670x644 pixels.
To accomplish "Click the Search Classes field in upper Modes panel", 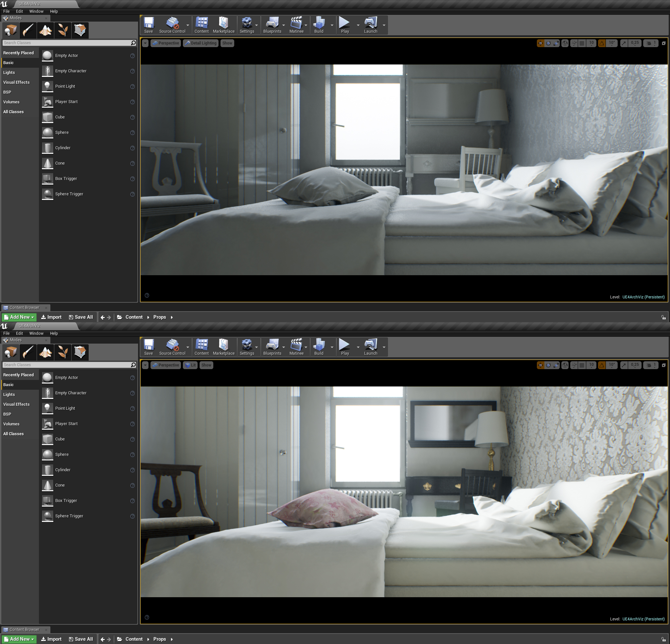I will click(67, 43).
